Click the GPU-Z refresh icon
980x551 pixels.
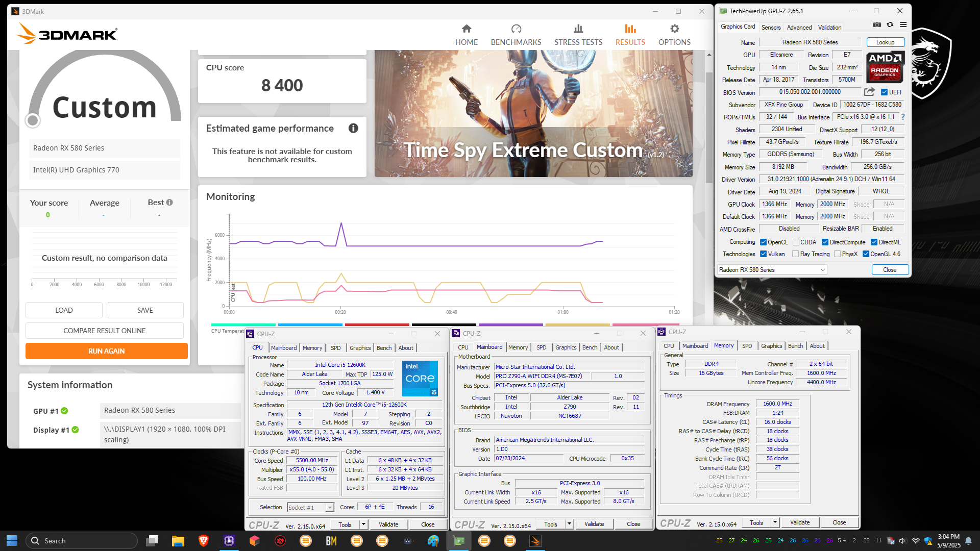click(x=890, y=24)
